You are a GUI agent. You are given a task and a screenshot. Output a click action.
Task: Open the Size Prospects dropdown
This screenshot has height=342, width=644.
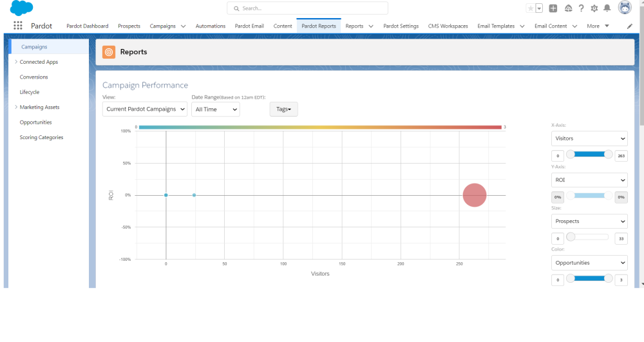pyautogui.click(x=589, y=222)
